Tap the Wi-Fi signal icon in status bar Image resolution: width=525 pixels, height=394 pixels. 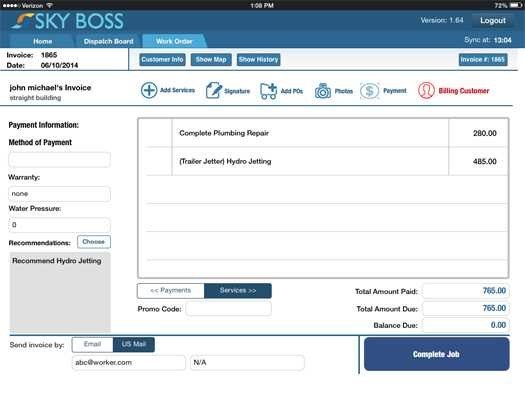pos(50,5)
